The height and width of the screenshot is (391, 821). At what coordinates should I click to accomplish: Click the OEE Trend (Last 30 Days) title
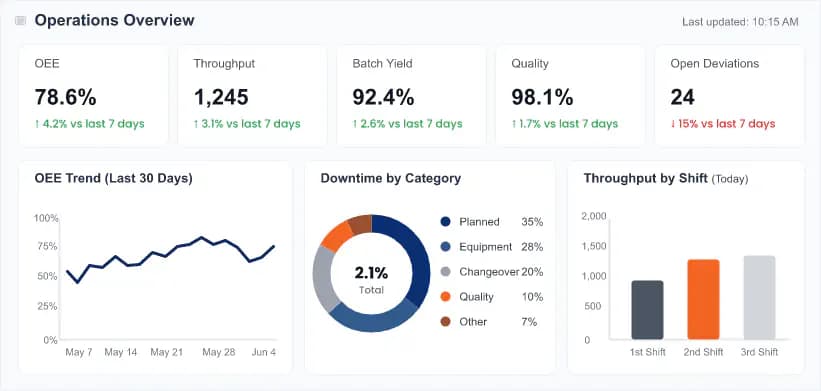tap(114, 178)
